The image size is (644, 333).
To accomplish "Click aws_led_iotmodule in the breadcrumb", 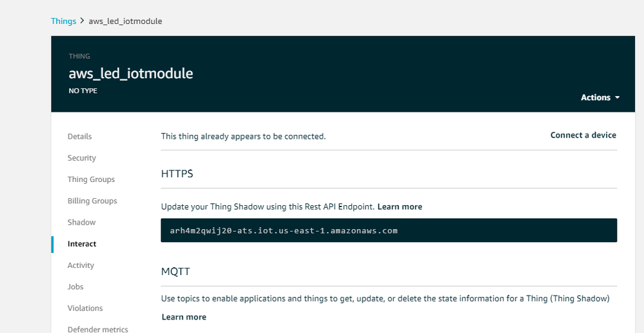I will click(x=125, y=21).
